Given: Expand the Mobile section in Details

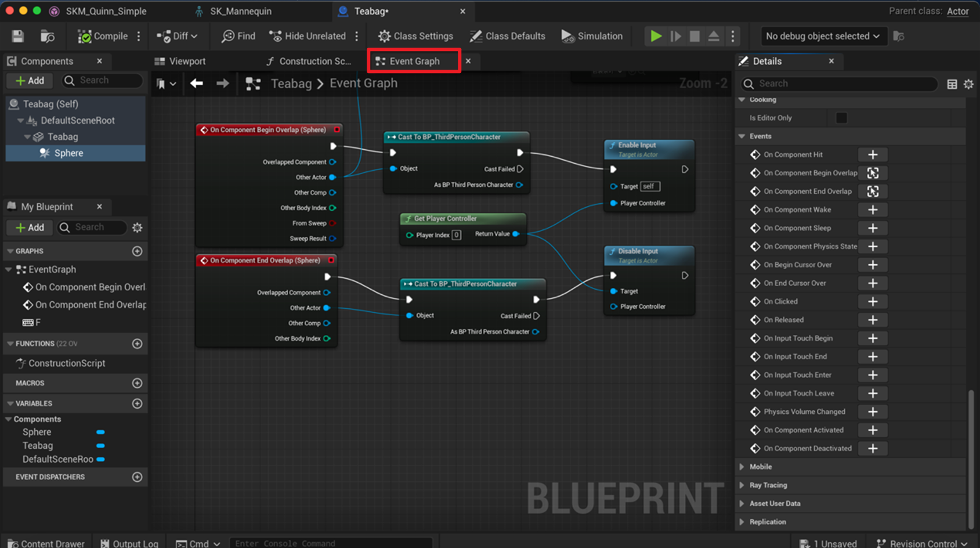Looking at the screenshot, I should click(x=742, y=466).
